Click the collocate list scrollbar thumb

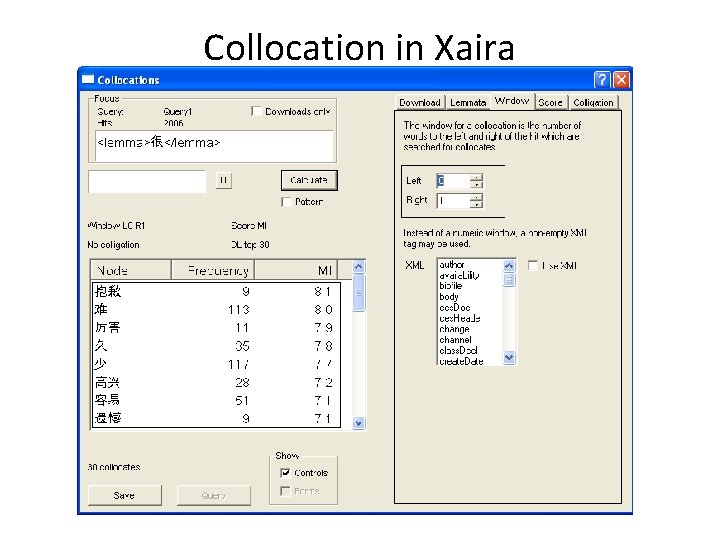(359, 292)
